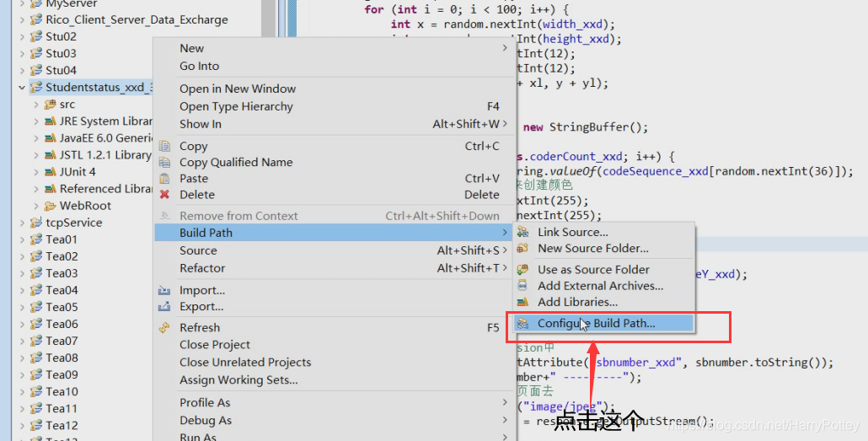Expand the src folder node
This screenshot has width=868, height=441.
point(36,105)
